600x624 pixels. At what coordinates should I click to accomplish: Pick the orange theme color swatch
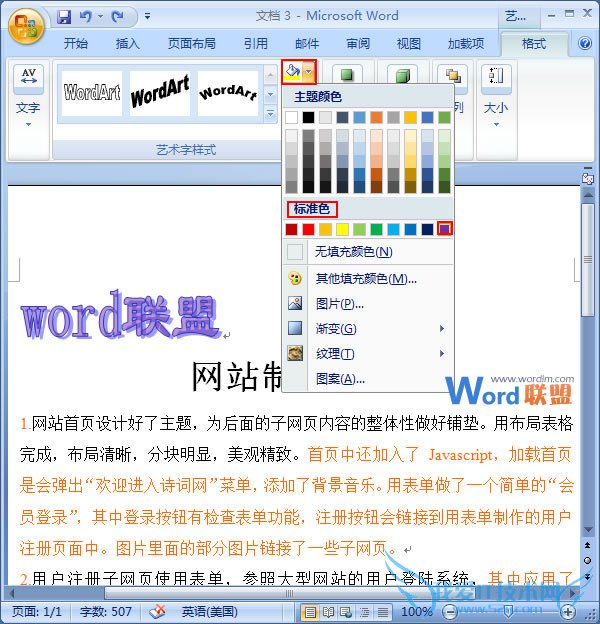click(376, 117)
